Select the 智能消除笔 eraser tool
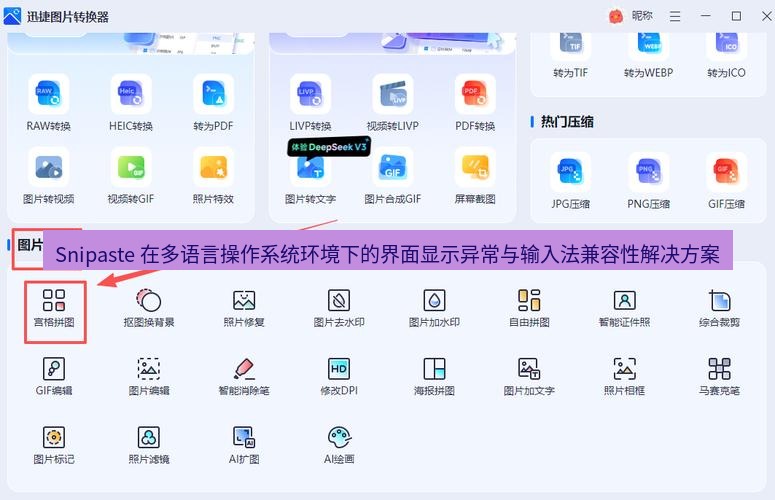 pos(244,376)
